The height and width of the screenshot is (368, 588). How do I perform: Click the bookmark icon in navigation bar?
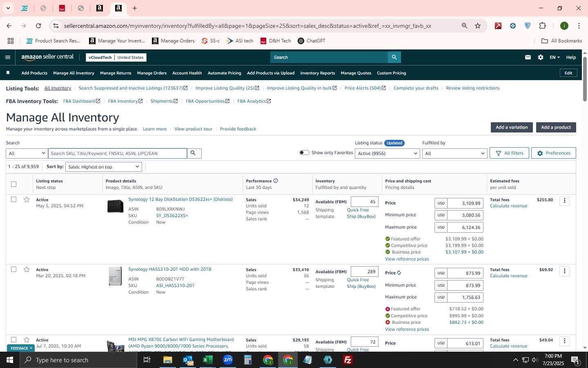[x=8, y=73]
